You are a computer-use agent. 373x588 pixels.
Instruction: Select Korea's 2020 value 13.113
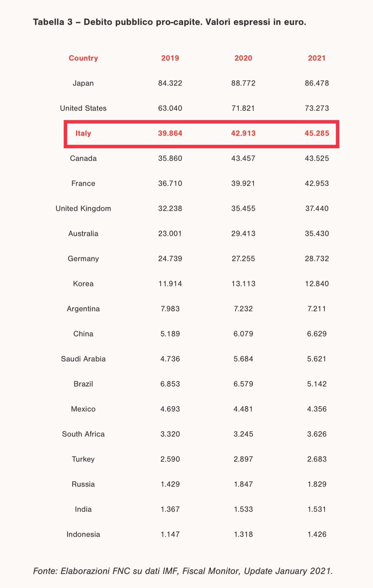tap(243, 284)
